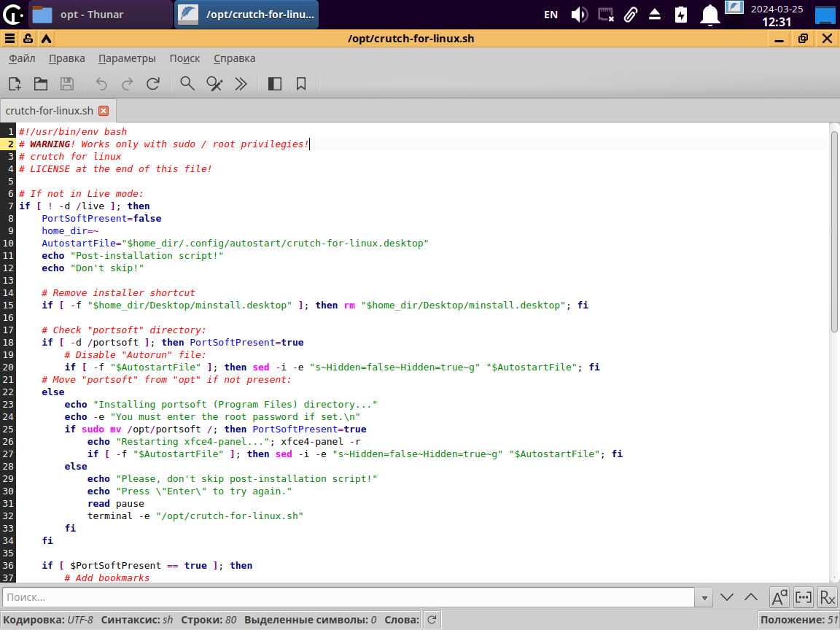The height and width of the screenshot is (630, 840).
Task: Click the go to line double-chevron icon
Action: [x=241, y=84]
